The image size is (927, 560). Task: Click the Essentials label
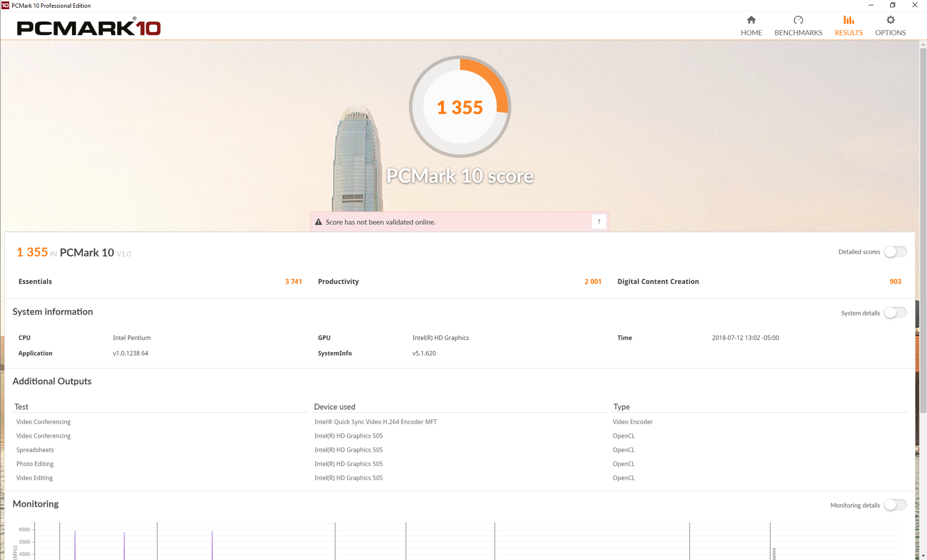35,281
